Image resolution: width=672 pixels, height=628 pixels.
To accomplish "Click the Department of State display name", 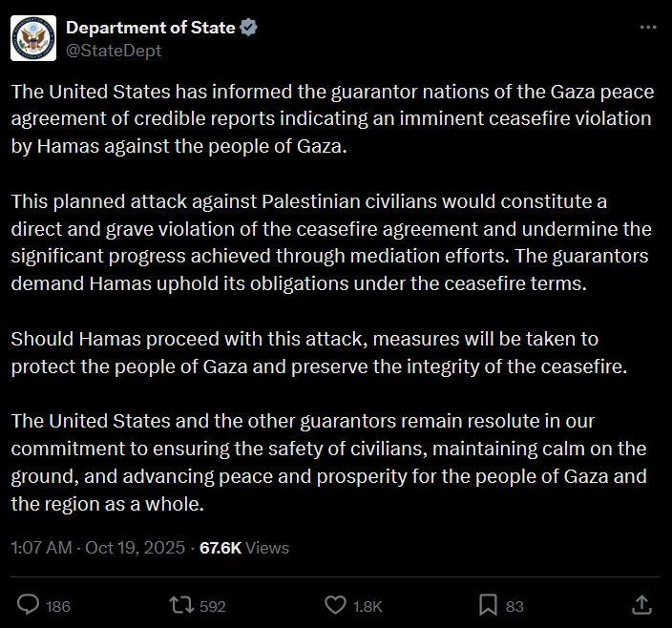I will tap(150, 28).
